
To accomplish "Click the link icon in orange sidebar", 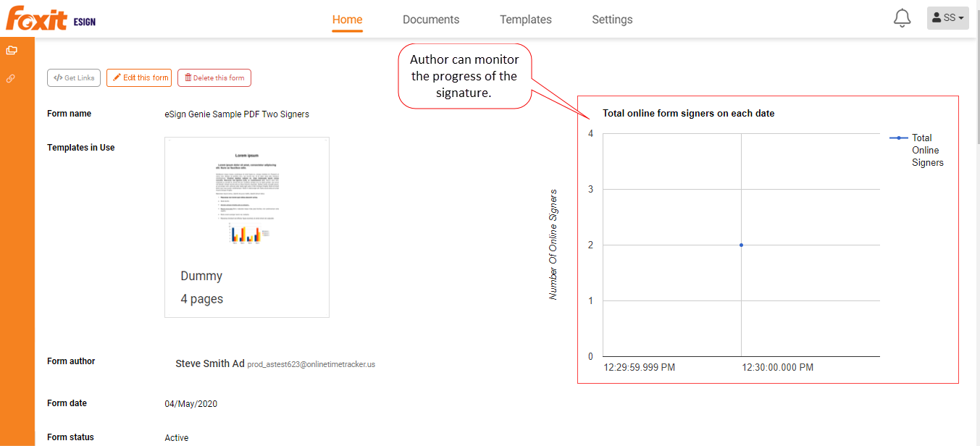I will [x=12, y=78].
